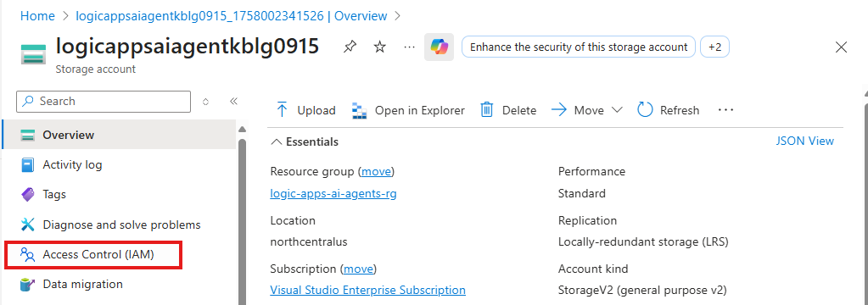The image size is (868, 305).
Task: Click move link beside Subscription
Action: (x=359, y=269)
